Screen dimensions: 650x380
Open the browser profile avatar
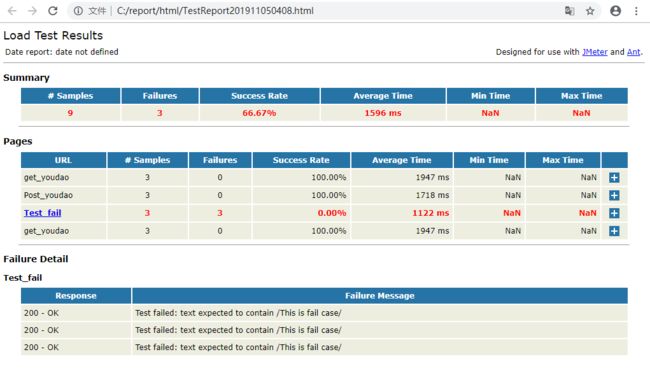coord(616,11)
